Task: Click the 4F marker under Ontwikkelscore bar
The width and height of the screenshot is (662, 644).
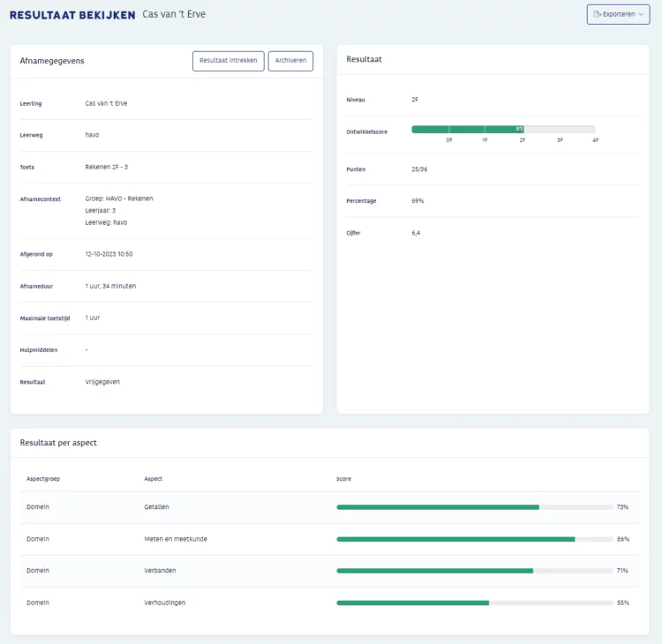Action: pyautogui.click(x=595, y=140)
